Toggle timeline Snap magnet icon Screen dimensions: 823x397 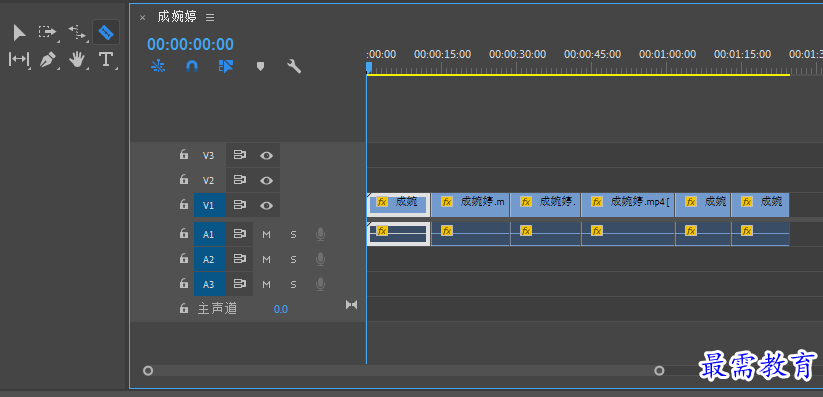pos(192,66)
